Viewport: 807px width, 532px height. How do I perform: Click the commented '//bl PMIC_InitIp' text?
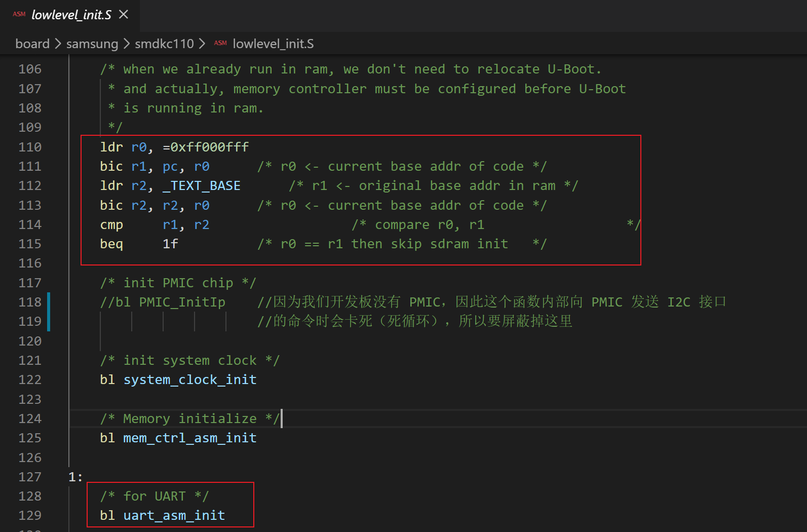pos(163,302)
